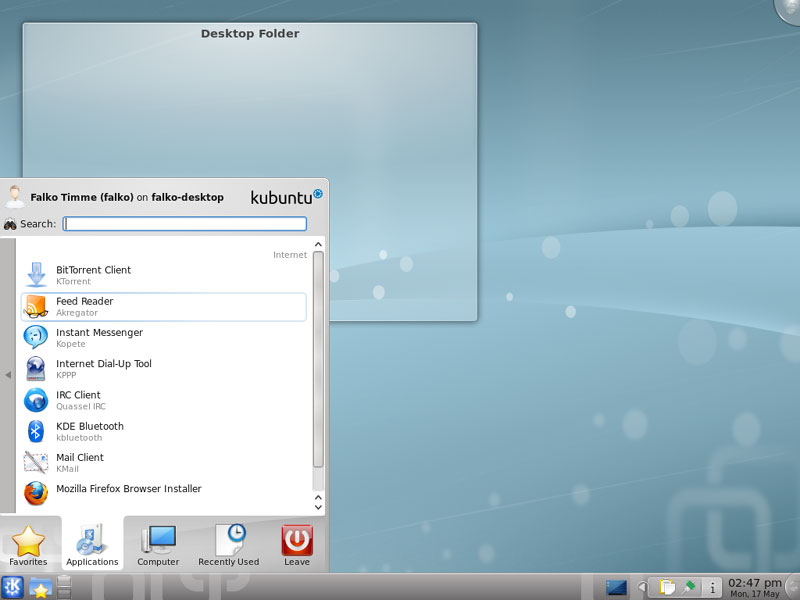Run the Mozilla Firefox Browser Installer

163,493
